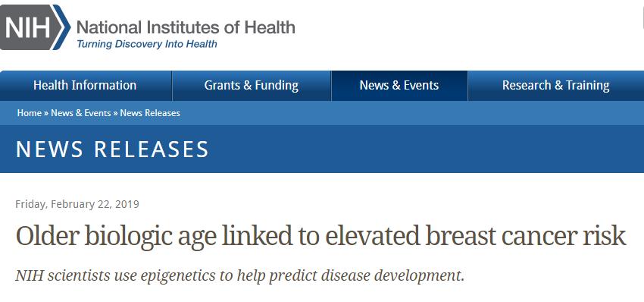Open the Grants & Funding menu

[x=252, y=85]
